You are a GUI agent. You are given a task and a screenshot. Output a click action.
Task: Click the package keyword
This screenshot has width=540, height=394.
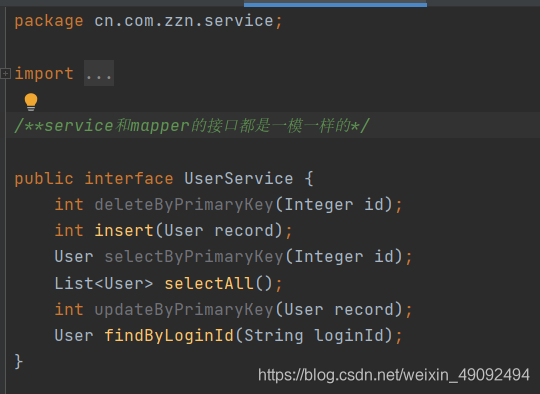(49, 21)
